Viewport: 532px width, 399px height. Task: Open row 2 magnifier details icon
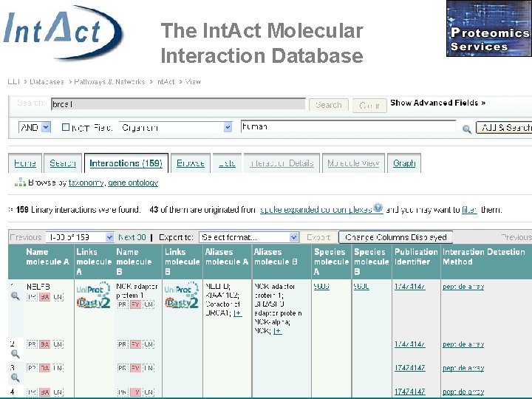[x=15, y=354]
